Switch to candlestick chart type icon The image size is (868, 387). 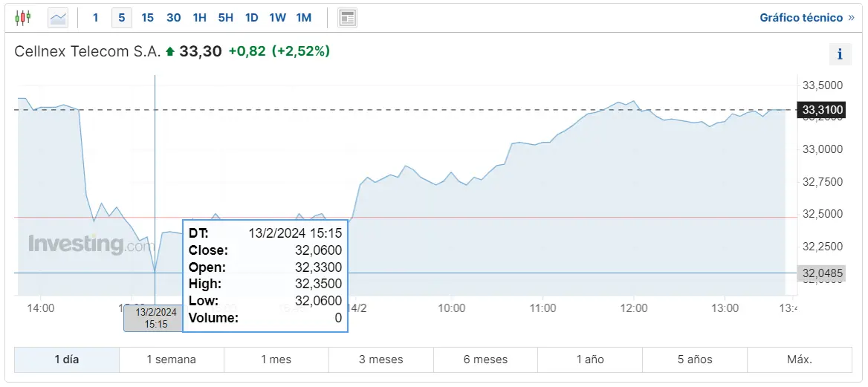point(23,18)
